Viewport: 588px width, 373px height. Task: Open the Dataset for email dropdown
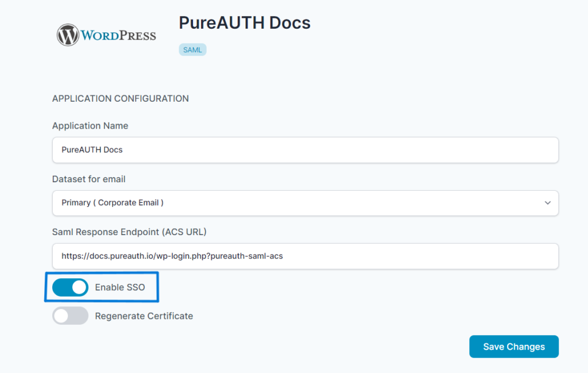click(x=305, y=203)
